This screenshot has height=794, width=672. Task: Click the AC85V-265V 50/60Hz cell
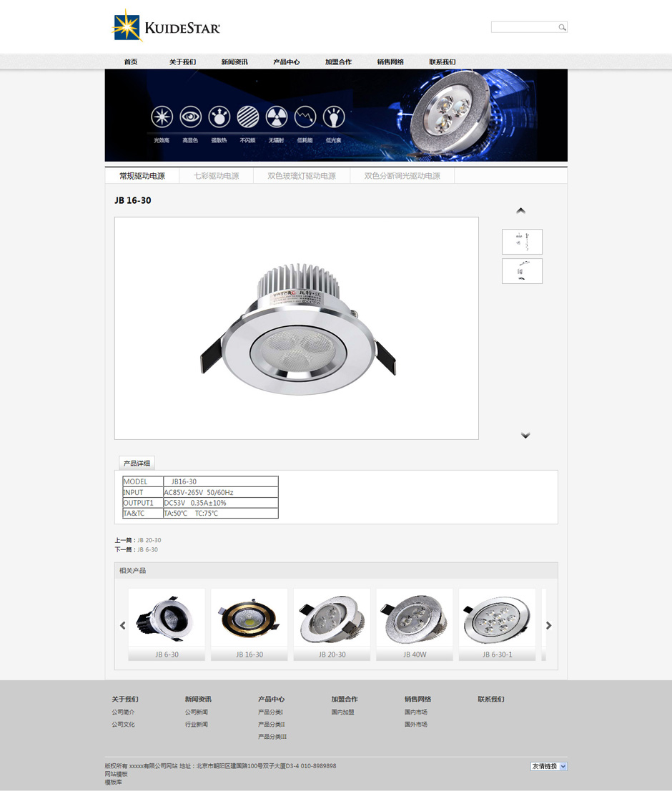221,492
